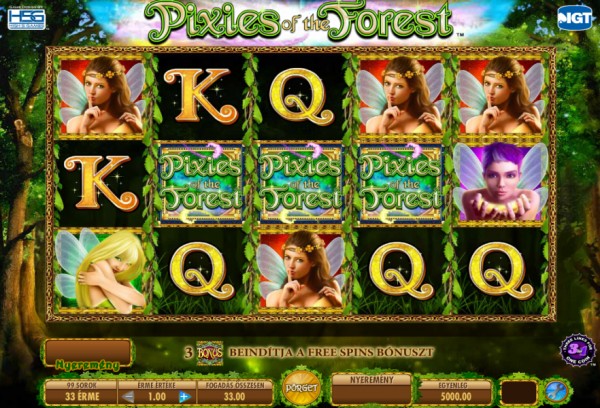Click the FOGADÁS ÖSSZESEN total bet field
Image resolution: width=600 pixels, height=408 pixels.
pos(234,392)
